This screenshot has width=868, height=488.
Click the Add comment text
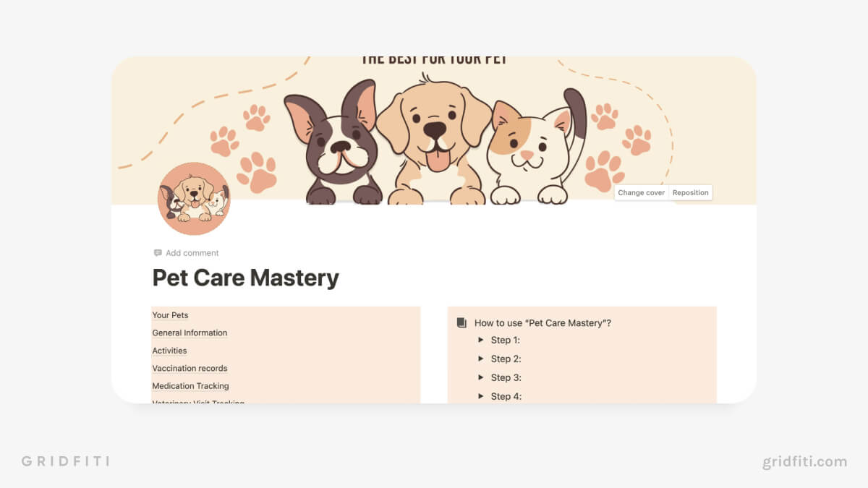192,253
